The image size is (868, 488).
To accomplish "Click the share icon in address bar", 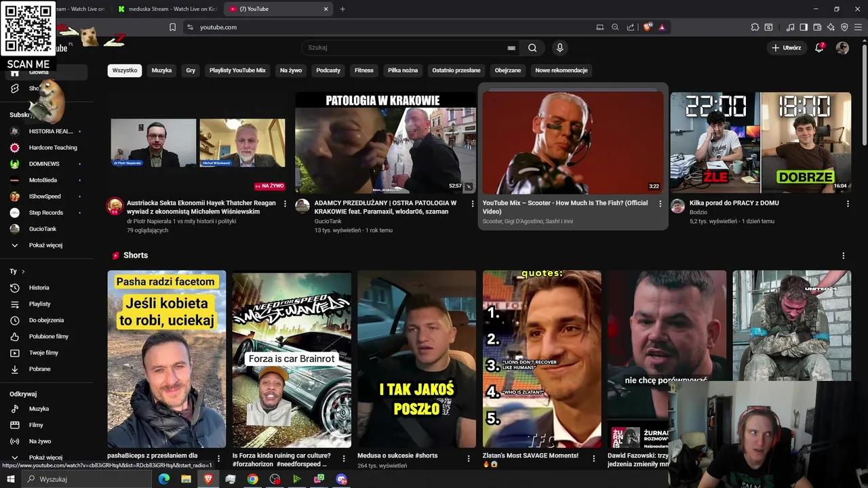I will (x=631, y=27).
